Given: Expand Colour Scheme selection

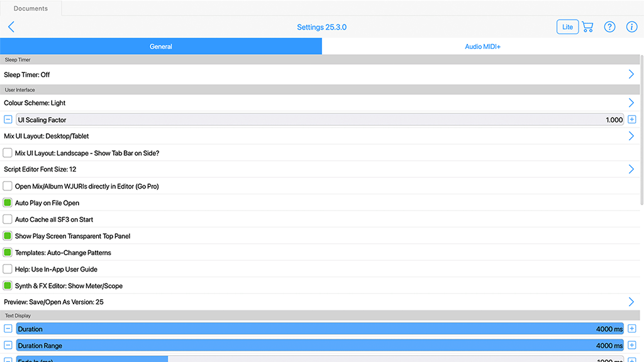Looking at the screenshot, I should point(631,102).
